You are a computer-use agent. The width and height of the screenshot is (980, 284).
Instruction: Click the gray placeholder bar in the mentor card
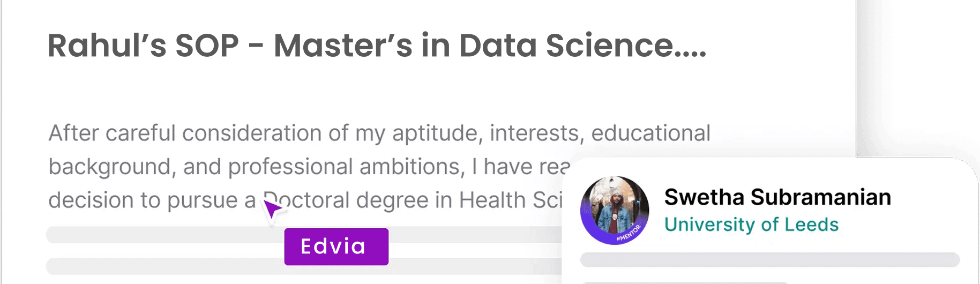click(x=769, y=260)
